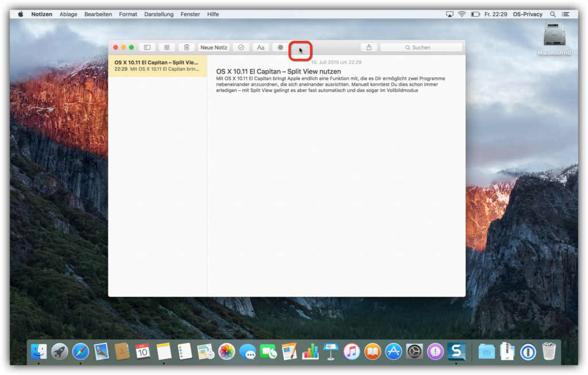Open the Ablage menu
Image resolution: width=588 pixels, height=375 pixels.
click(68, 14)
